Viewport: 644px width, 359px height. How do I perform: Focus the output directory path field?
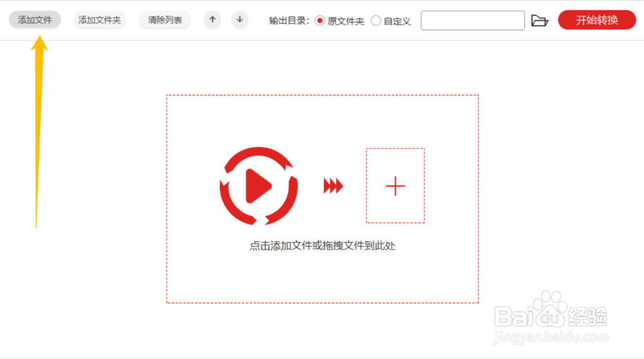pyautogui.click(x=472, y=21)
